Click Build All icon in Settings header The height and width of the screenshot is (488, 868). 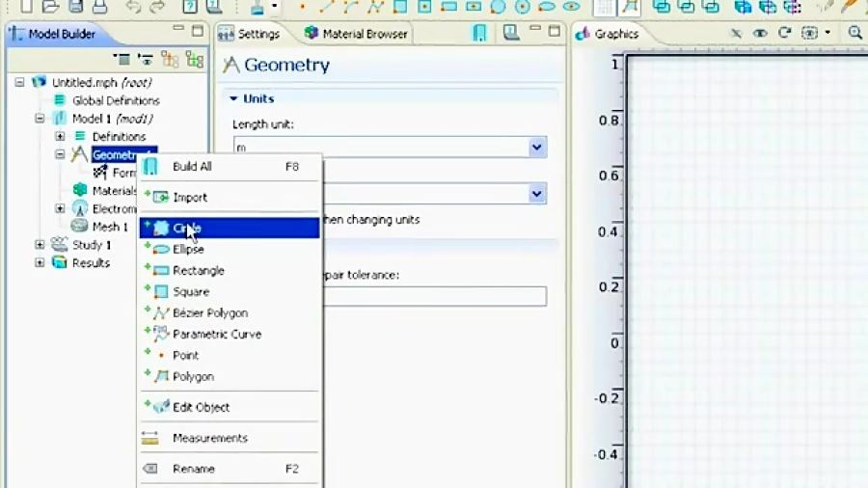click(479, 33)
